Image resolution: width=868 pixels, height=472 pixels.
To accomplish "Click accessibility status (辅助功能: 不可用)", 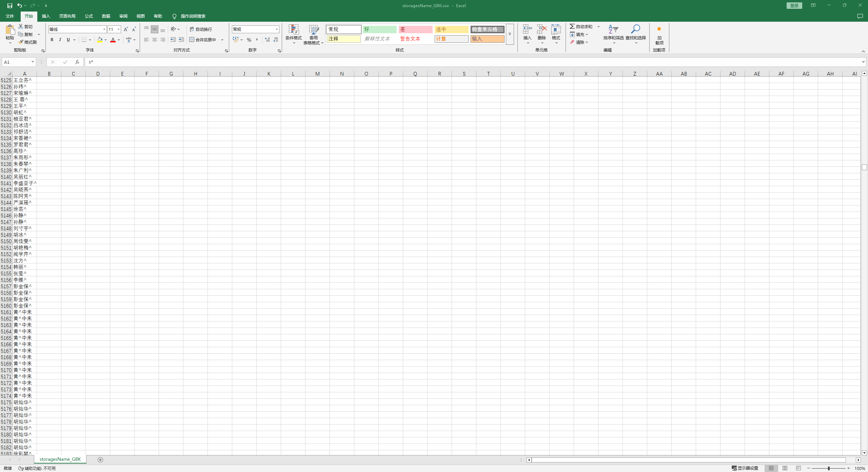I will (x=37, y=468).
